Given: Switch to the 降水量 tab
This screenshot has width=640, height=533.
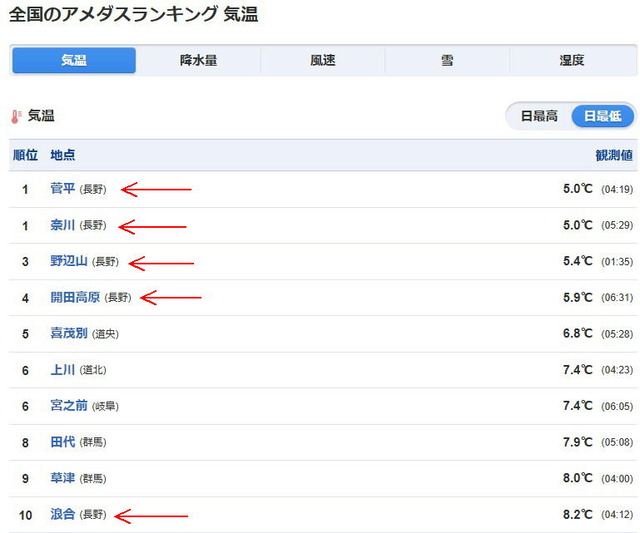Looking at the screenshot, I should coord(198,60).
